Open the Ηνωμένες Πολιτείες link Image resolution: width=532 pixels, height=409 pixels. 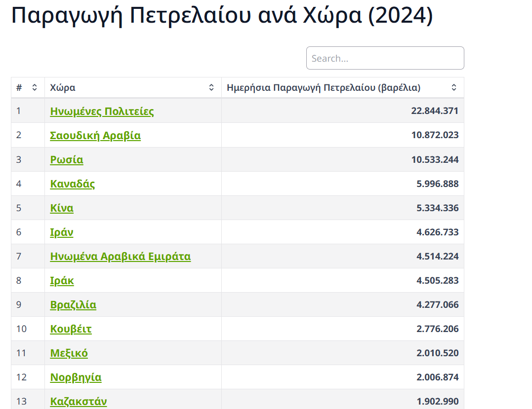pyautogui.click(x=102, y=112)
